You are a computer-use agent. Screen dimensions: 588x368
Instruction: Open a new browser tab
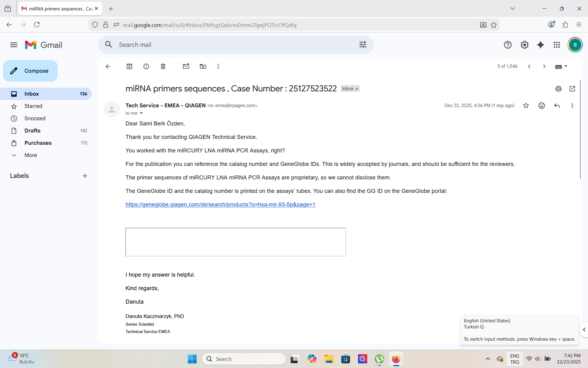click(111, 9)
